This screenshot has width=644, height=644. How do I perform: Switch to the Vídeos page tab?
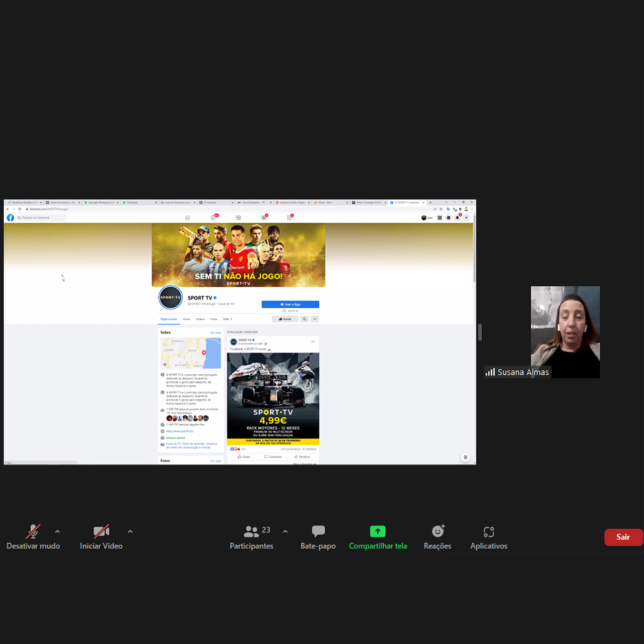[x=200, y=319]
